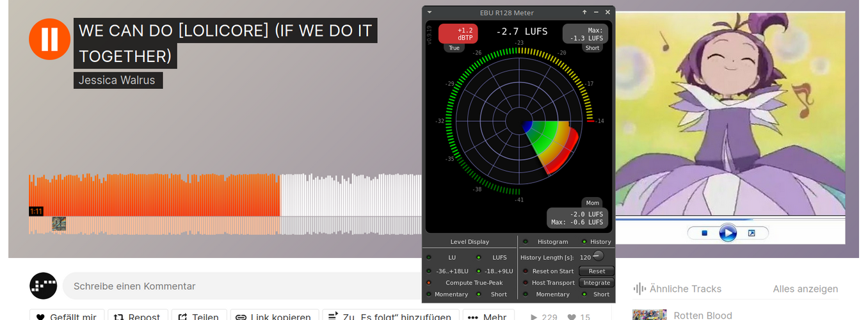Click Link kopieren to copy the link
This screenshot has width=868, height=320.
click(274, 317)
